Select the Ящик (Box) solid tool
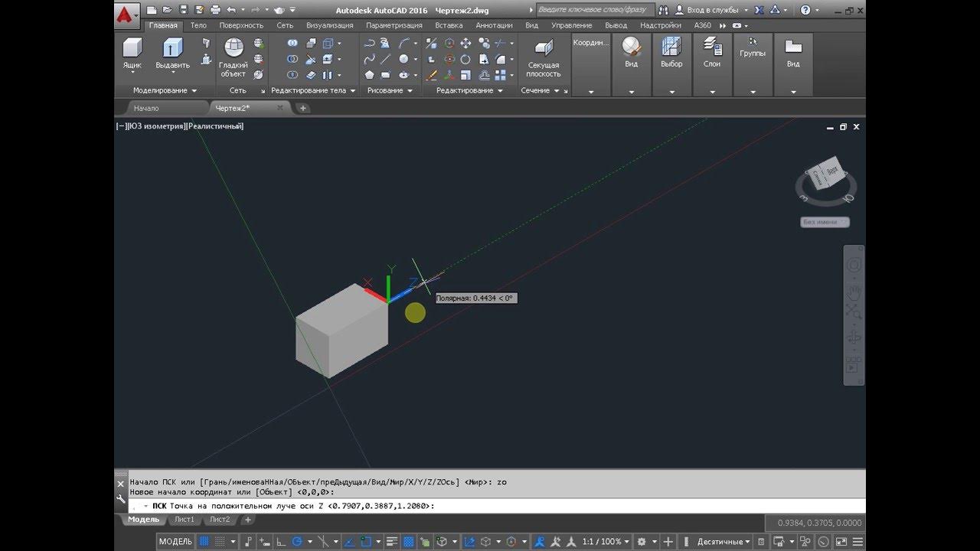 132,54
